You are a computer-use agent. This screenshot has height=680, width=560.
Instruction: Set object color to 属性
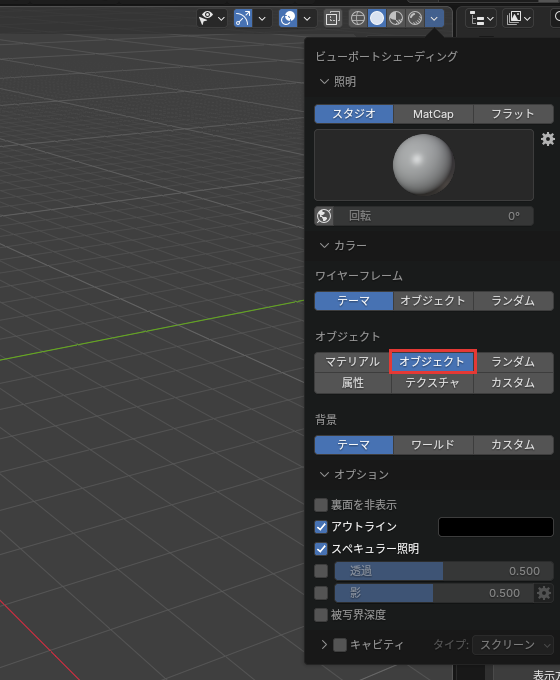tap(353, 383)
